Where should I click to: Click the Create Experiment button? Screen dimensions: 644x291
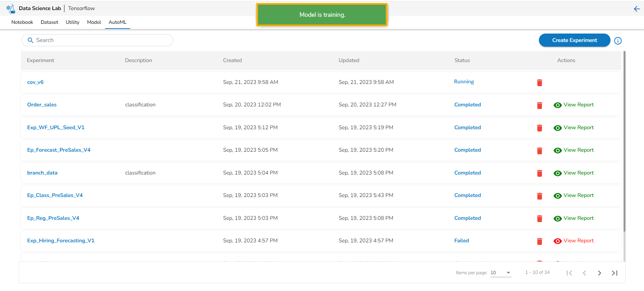574,40
